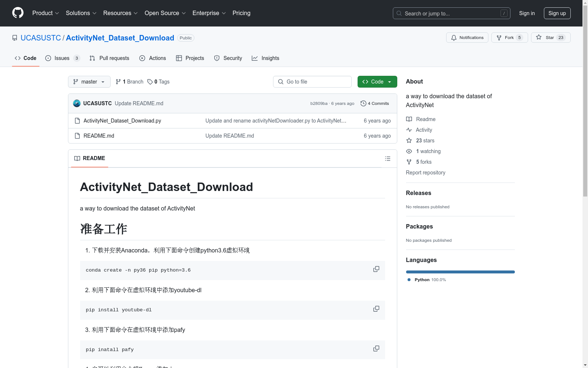Open the UCASUSTC profile link
588x368 pixels.
[x=40, y=38]
